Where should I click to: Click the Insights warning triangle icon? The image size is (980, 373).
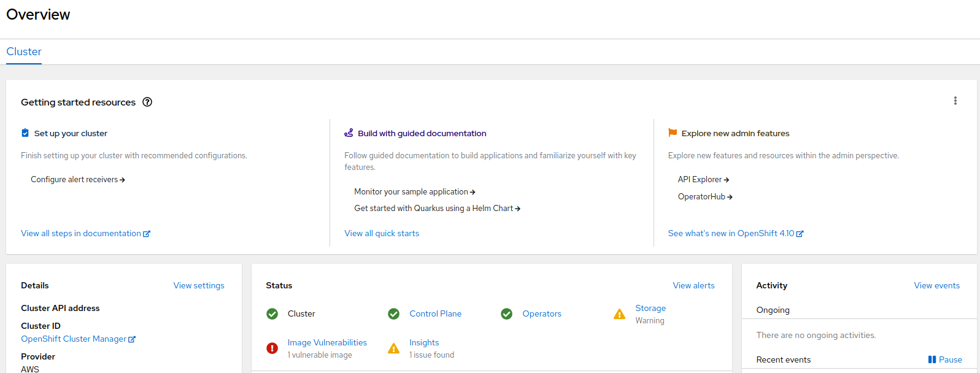394,348
